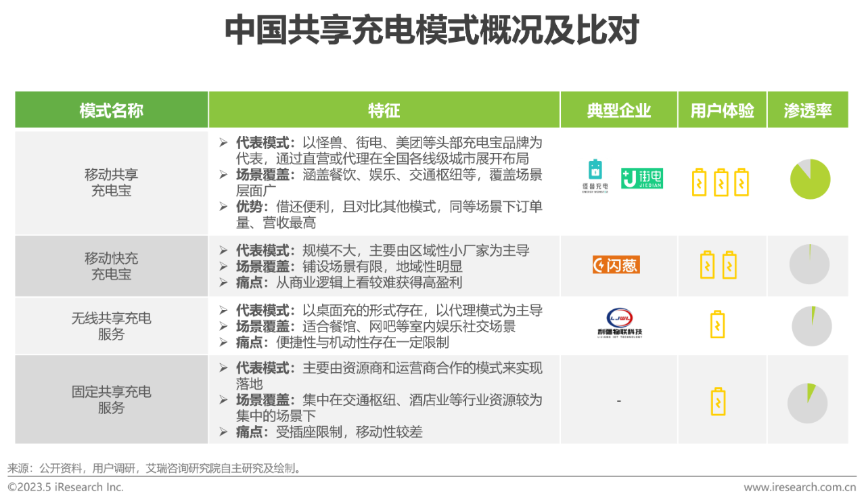Click the 街电 Jiedian logo
This screenshot has width=866, height=504.
[x=641, y=179]
